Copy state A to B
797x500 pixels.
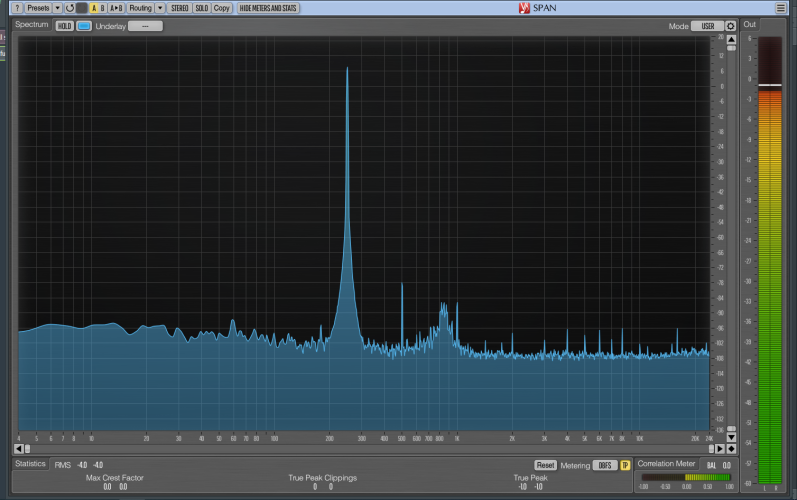click(116, 8)
